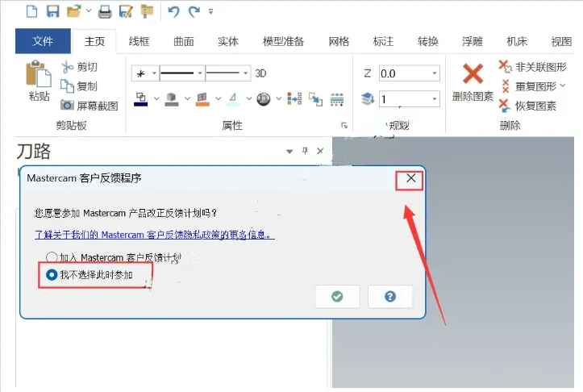Click the 非关联图形 button
The height and width of the screenshot is (392, 583).
[x=533, y=67]
